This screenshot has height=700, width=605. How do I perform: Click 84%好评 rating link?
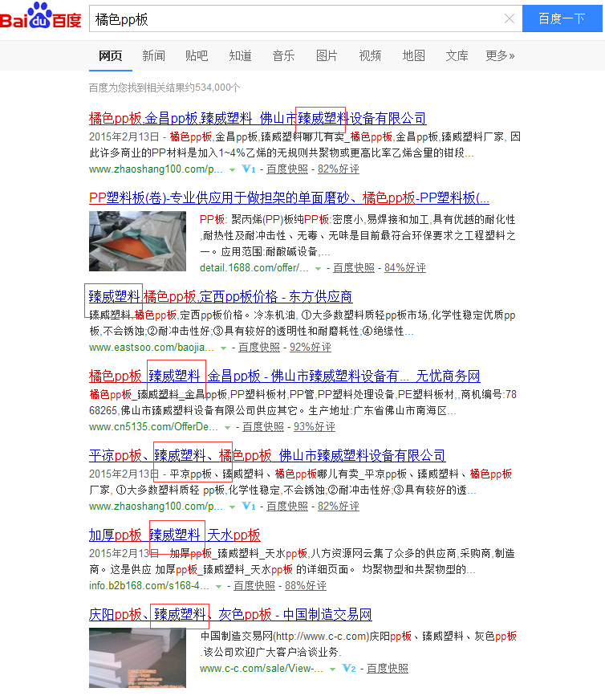[x=405, y=268]
